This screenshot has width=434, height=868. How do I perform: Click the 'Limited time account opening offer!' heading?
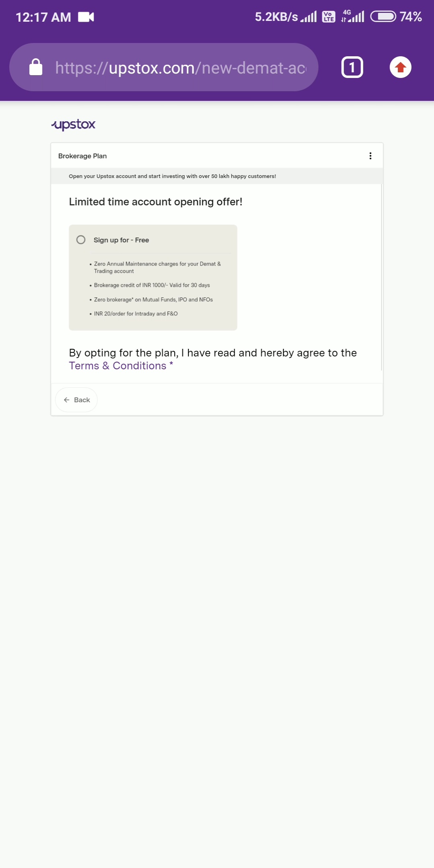point(156,202)
